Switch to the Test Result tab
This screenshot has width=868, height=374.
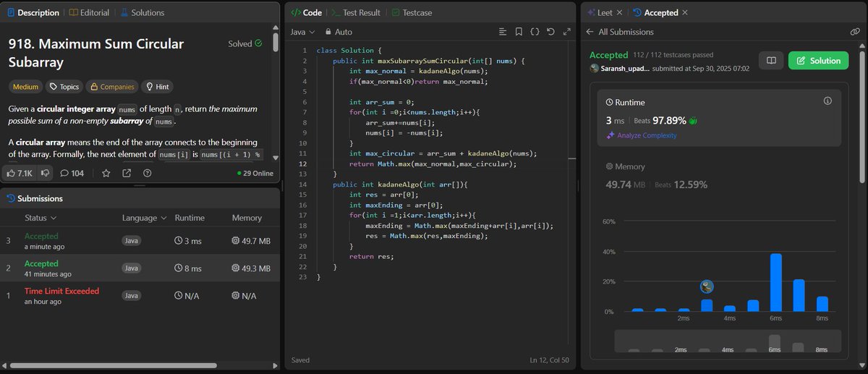[x=357, y=12]
